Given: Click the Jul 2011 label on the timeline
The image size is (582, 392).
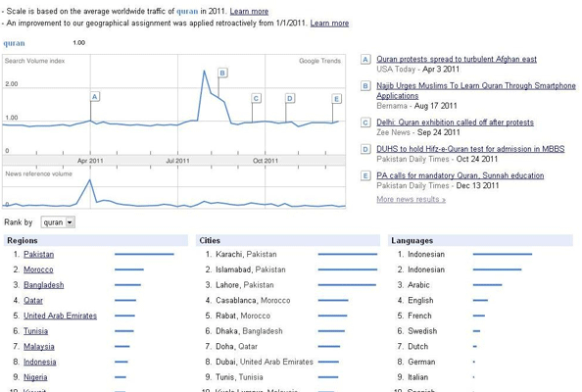Looking at the screenshot, I should [177, 161].
